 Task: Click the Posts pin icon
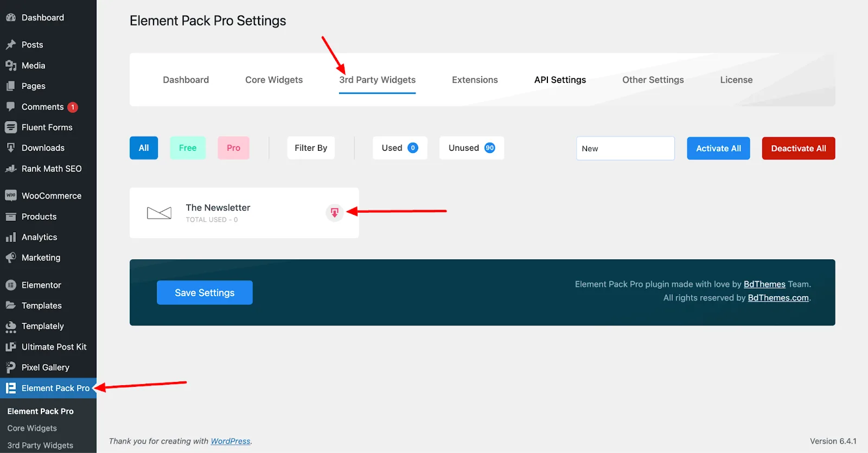tap(11, 44)
